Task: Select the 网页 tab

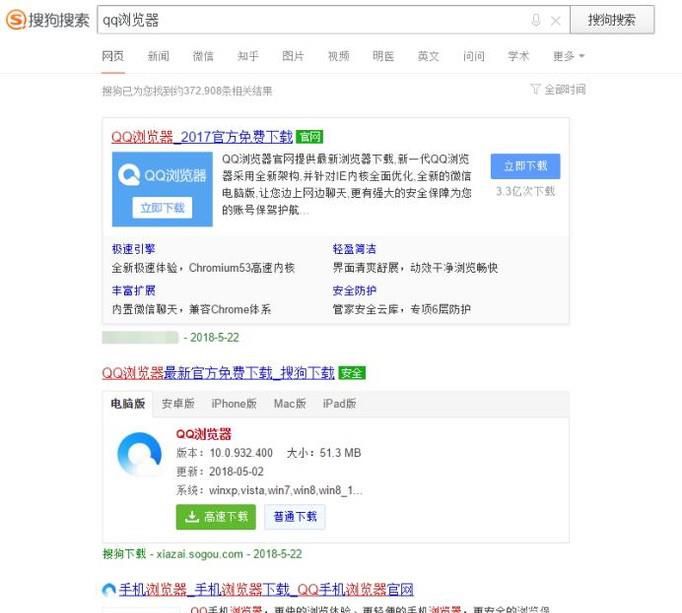Action: [x=113, y=56]
